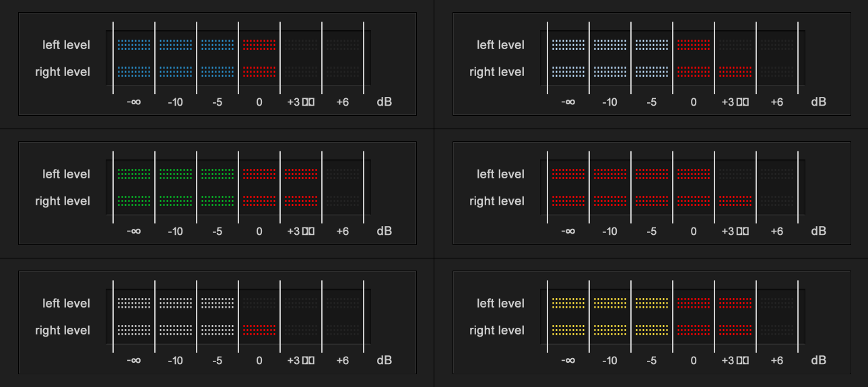Click the blue meter's unlit +3 left-level segment
Screen dimensions: 868x387
[301, 45]
